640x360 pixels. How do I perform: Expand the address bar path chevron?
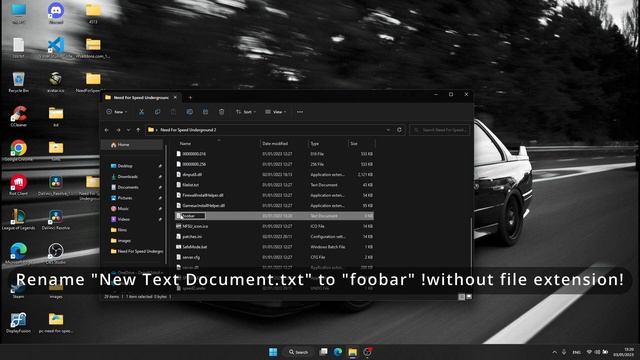click(x=157, y=130)
